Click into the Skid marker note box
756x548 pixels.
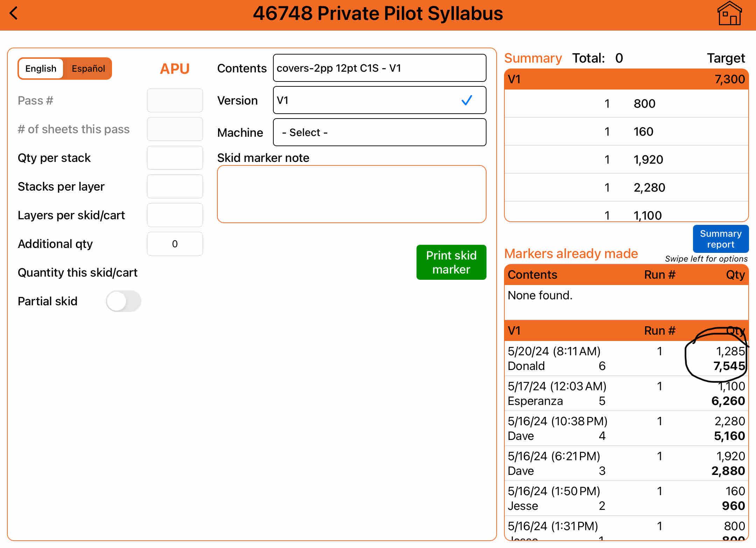click(351, 194)
